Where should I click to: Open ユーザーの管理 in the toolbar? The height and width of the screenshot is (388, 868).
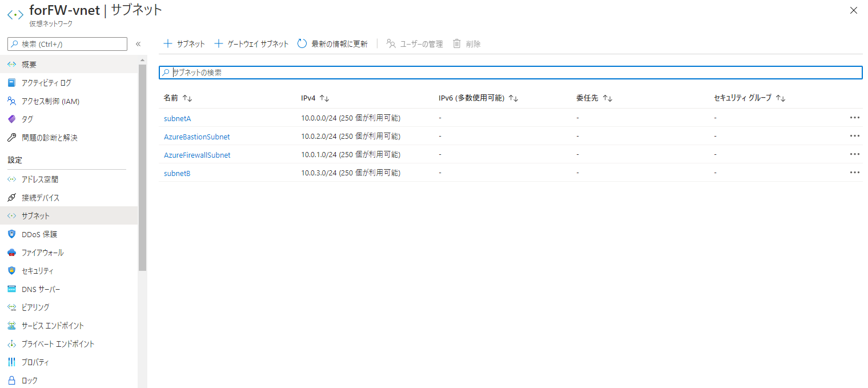pos(414,43)
